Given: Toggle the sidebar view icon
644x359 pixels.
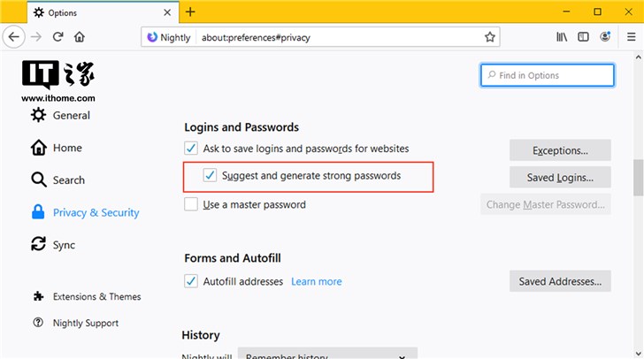Looking at the screenshot, I should click(x=584, y=37).
